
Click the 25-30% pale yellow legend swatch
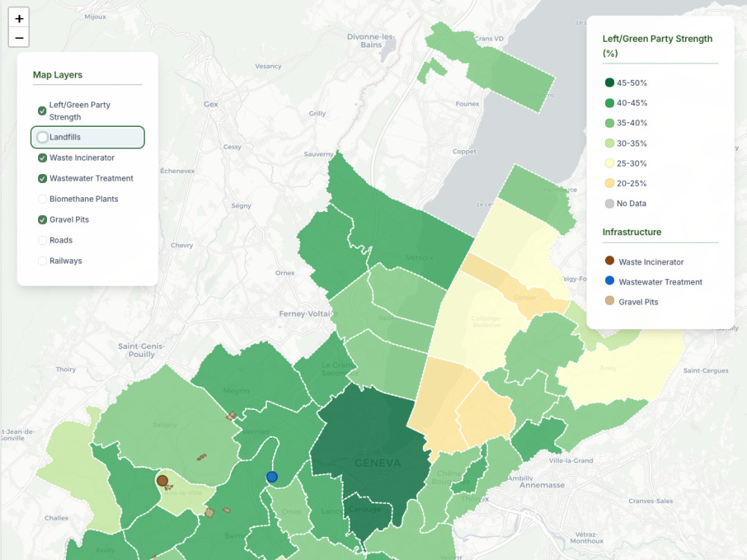click(610, 164)
